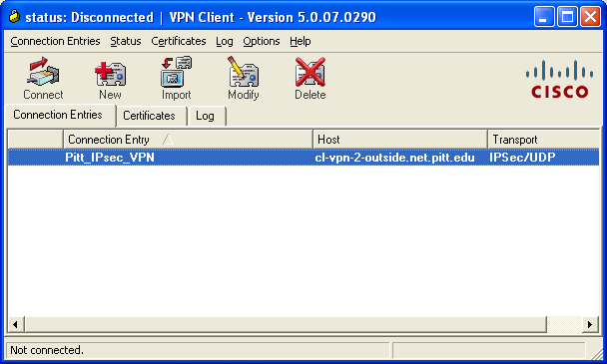Open the Help menu
607x364 pixels.
[301, 41]
